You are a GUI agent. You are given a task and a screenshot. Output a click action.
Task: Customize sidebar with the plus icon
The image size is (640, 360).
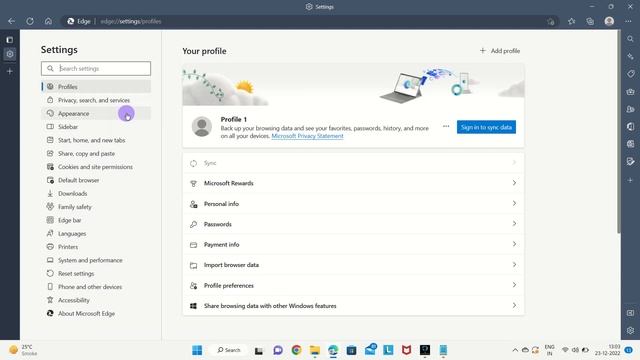click(630, 180)
